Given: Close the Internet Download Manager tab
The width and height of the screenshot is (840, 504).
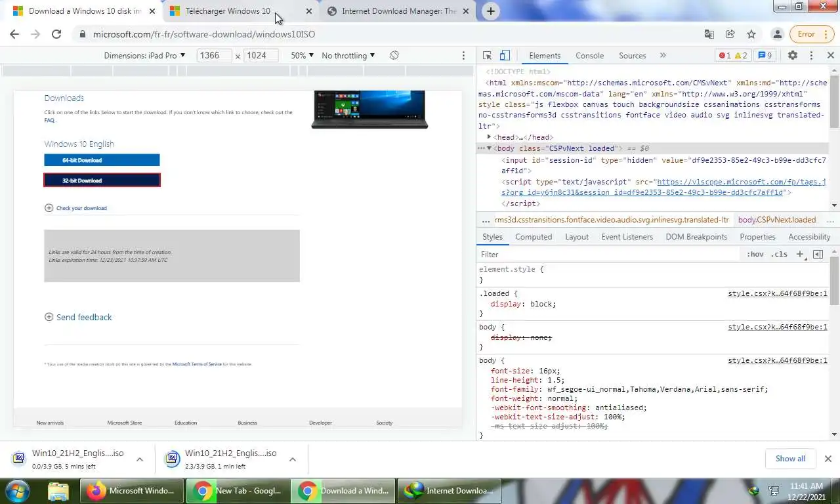Looking at the screenshot, I should click(x=466, y=11).
